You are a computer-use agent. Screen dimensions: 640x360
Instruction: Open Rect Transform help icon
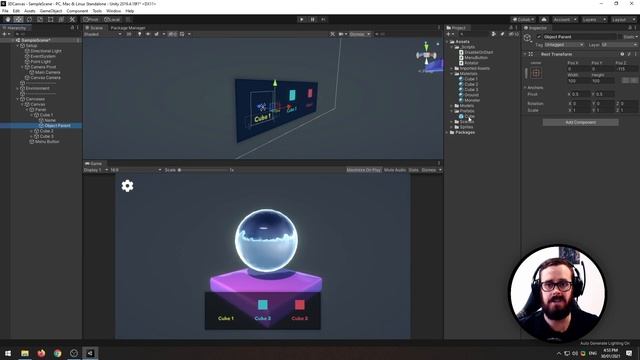[622, 54]
